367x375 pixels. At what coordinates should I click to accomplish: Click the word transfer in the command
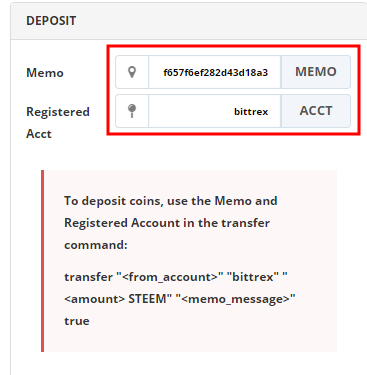point(88,277)
